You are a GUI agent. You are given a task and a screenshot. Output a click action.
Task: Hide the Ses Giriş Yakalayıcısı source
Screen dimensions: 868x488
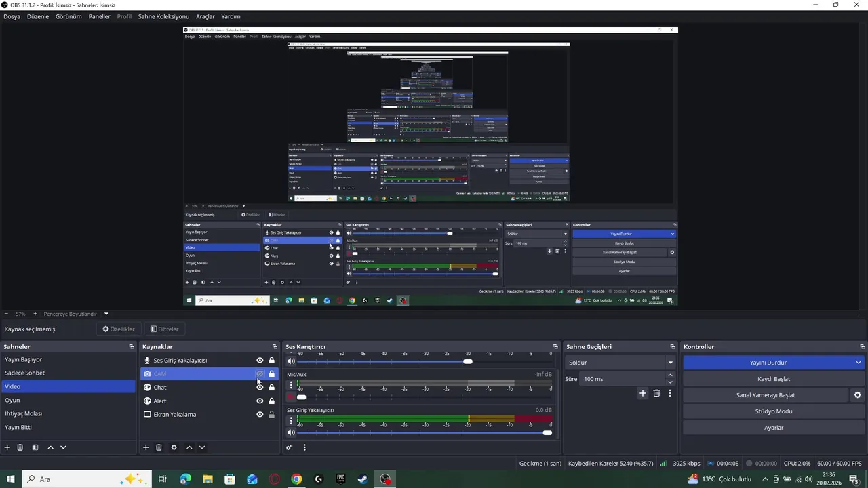(x=260, y=361)
